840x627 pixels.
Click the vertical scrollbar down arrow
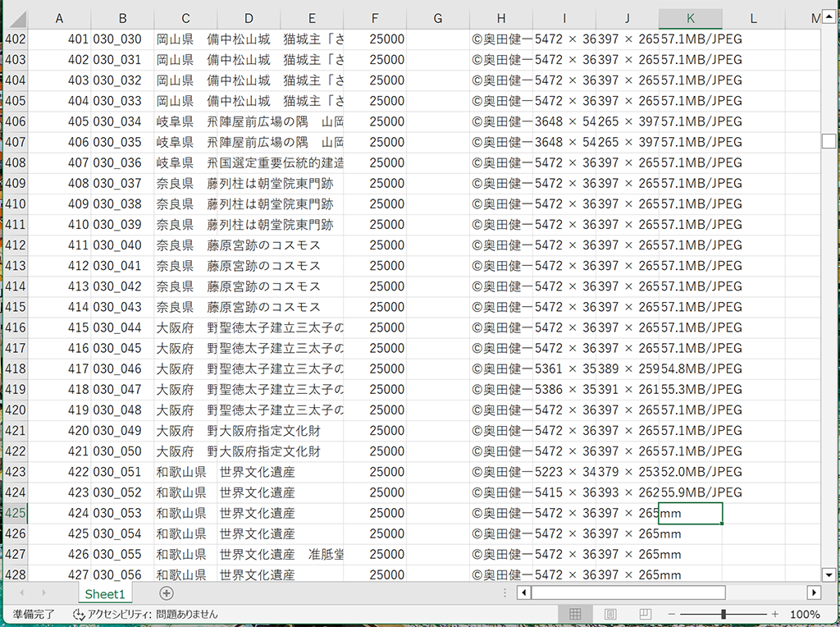829,575
